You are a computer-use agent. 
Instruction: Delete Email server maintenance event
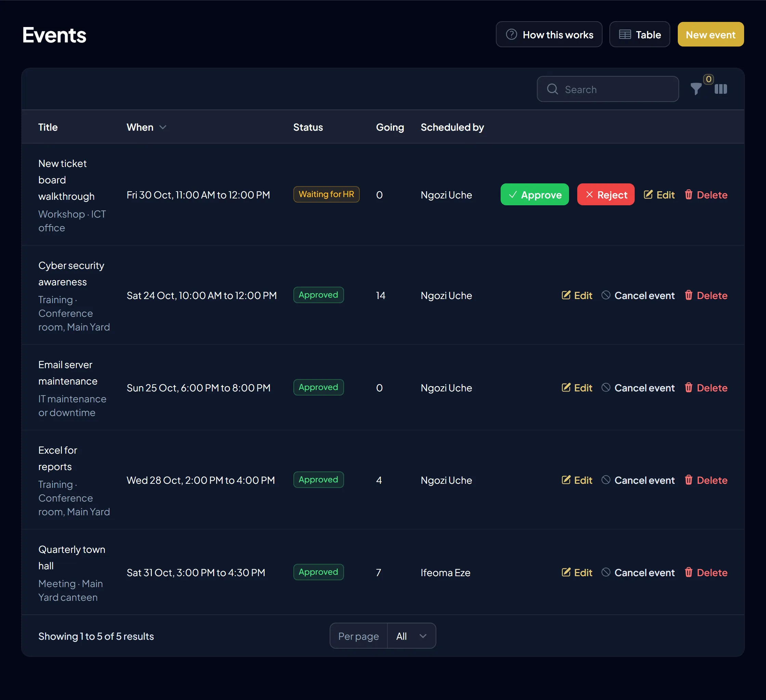coord(705,387)
